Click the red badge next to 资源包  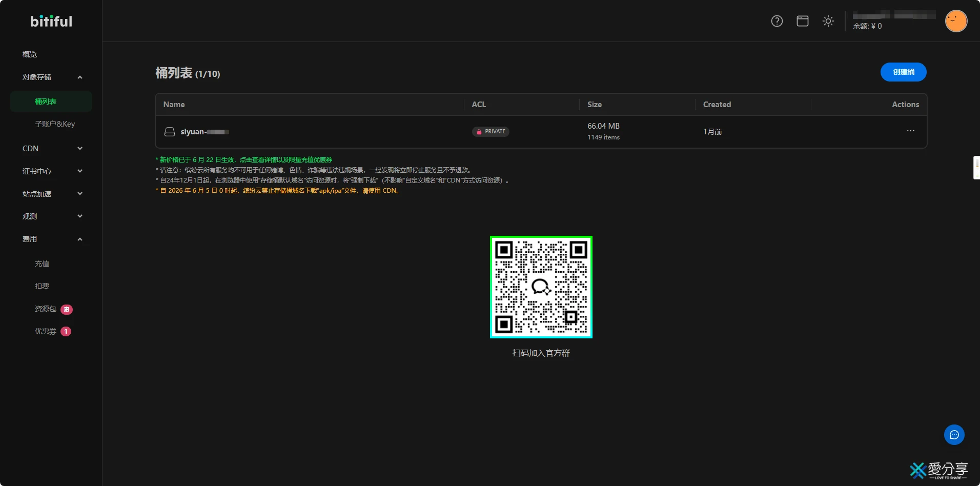point(67,309)
